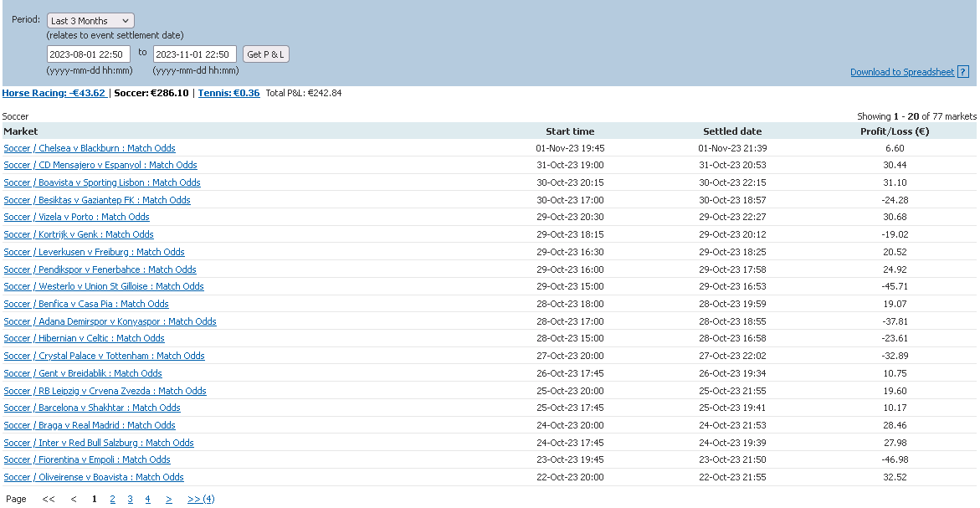
Task: Click the current page number 1
Action: (95, 500)
